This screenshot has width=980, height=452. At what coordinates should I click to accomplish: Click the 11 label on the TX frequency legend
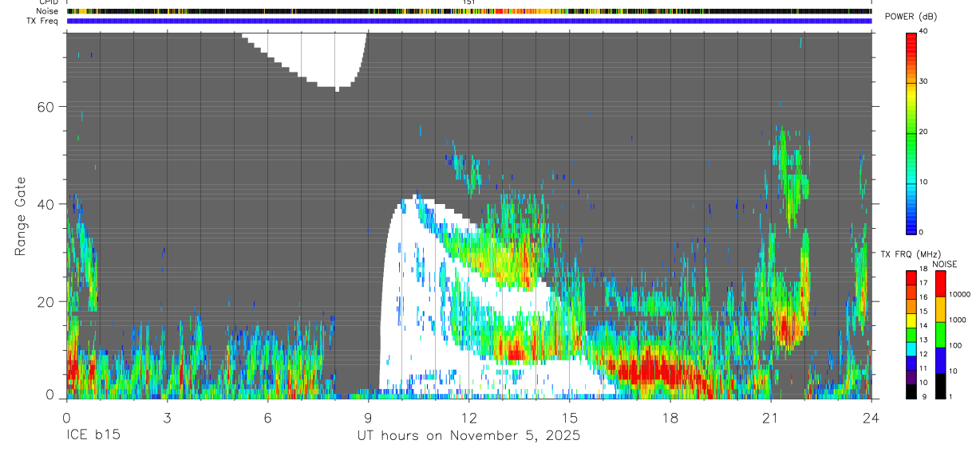point(924,369)
